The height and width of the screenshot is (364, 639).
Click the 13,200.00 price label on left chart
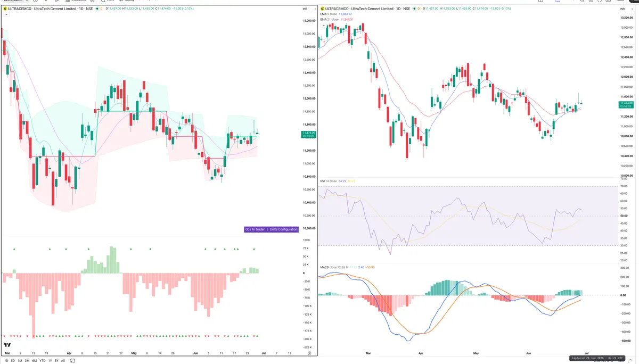[309, 21]
